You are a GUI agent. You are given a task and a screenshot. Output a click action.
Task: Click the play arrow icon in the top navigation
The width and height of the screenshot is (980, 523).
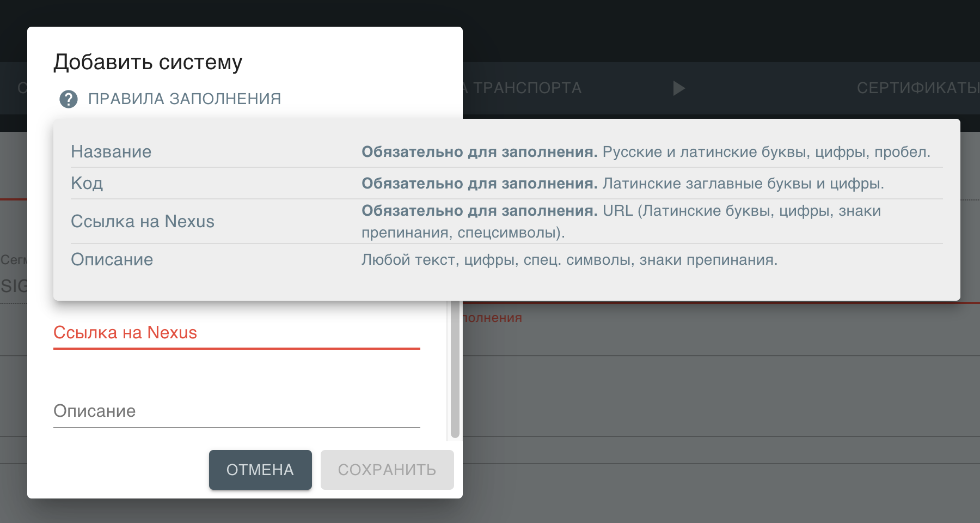678,88
